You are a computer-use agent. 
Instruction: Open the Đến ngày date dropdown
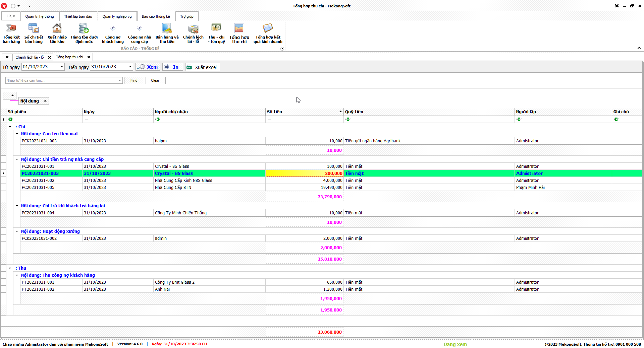click(x=130, y=67)
